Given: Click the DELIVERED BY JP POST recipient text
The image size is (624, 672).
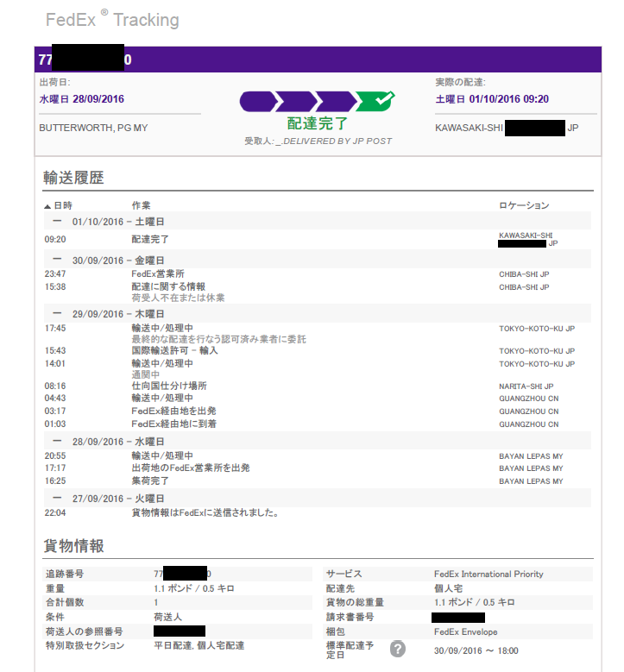Looking at the screenshot, I should pyautogui.click(x=337, y=141).
